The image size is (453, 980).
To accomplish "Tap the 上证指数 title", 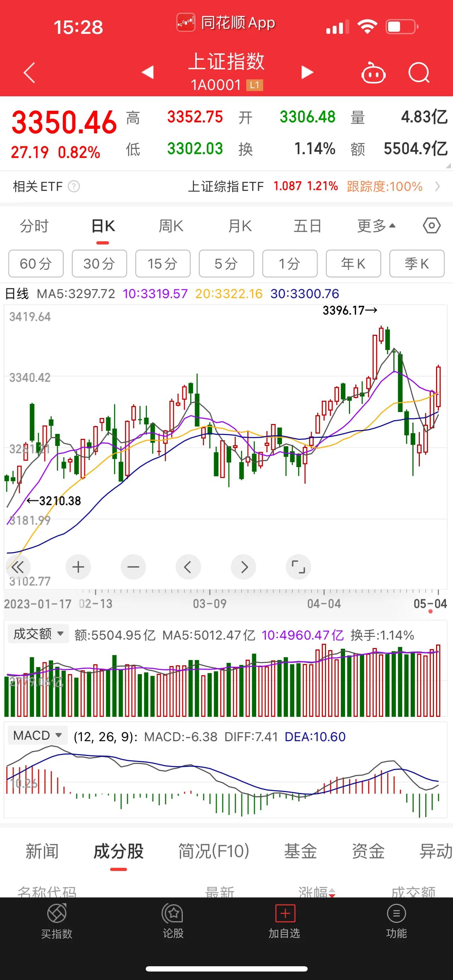I will 226,61.
